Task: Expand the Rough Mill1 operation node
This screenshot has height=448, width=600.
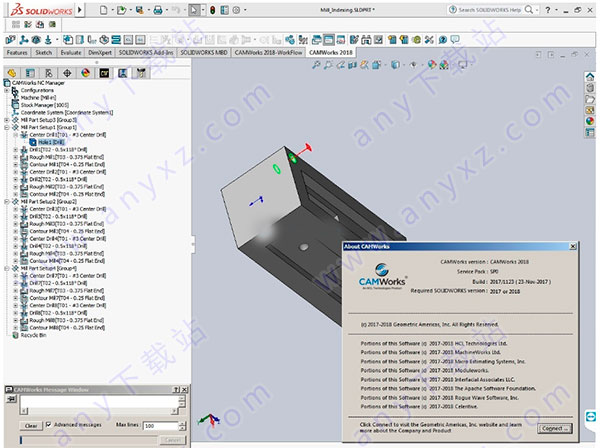Action: click(16, 157)
